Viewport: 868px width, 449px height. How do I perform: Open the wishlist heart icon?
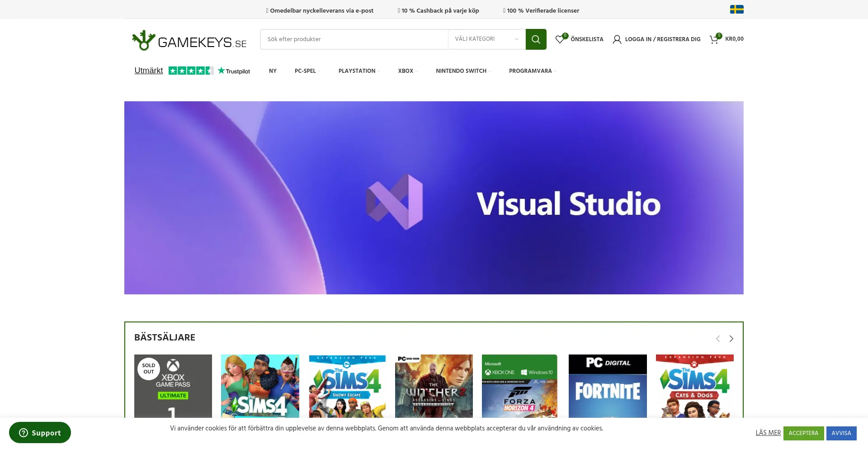(560, 39)
